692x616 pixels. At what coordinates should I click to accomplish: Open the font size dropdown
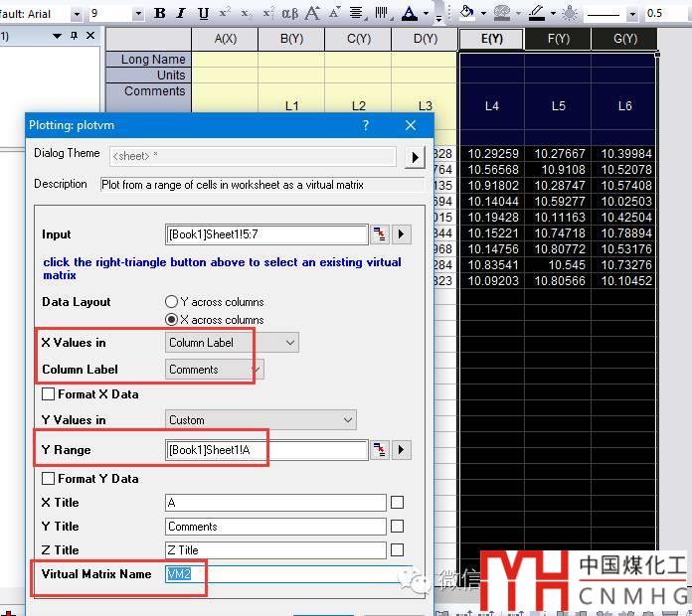tap(138, 14)
